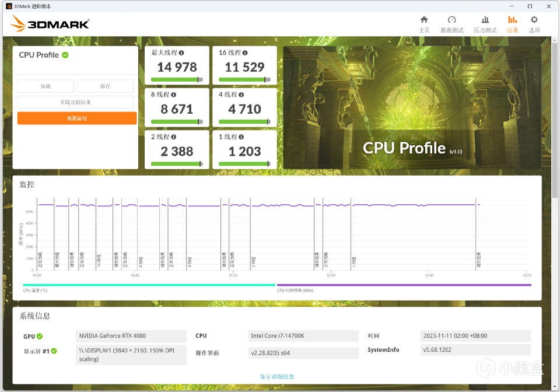Click the info icon beside 4 线程
Viewport: 560px width, 392px height.
pyautogui.click(x=241, y=95)
